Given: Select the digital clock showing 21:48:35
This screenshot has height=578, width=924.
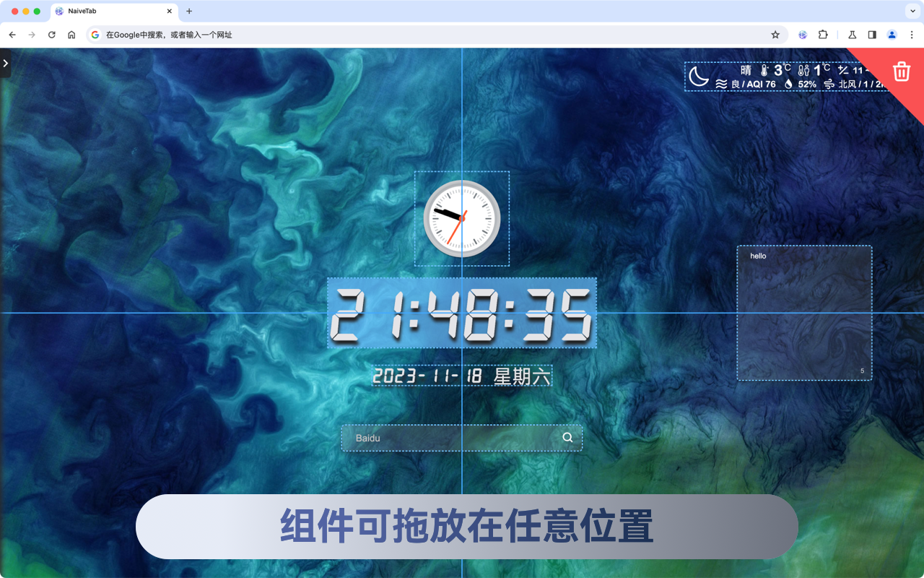Looking at the screenshot, I should pos(461,314).
